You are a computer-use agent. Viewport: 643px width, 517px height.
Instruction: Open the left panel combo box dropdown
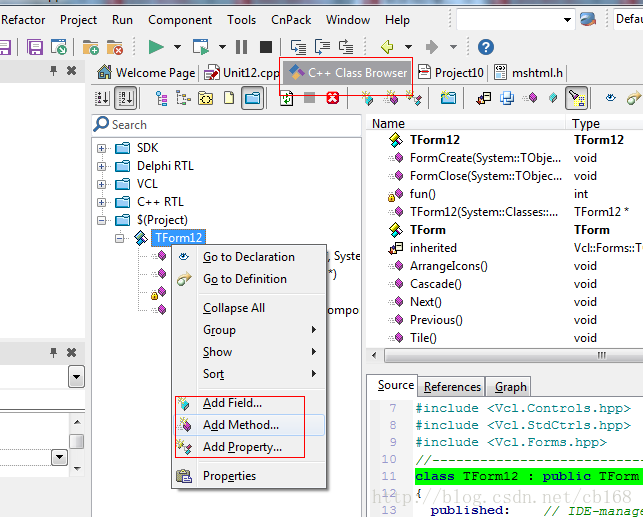pos(76,376)
